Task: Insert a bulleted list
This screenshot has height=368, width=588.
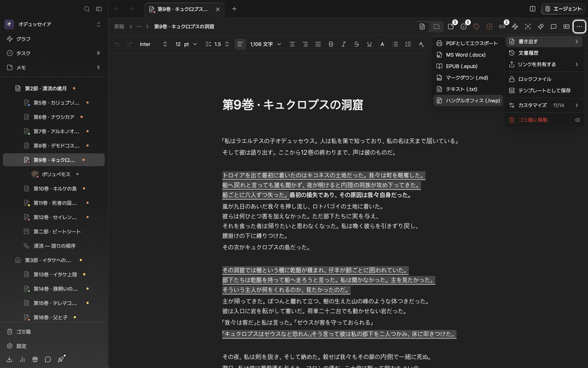Action: [395, 44]
